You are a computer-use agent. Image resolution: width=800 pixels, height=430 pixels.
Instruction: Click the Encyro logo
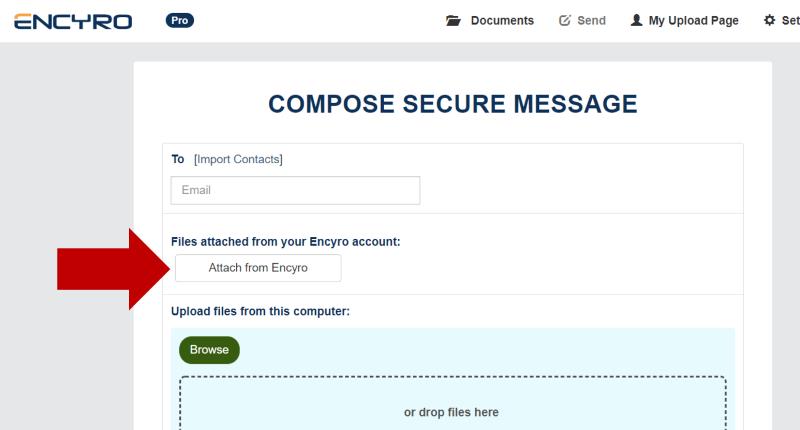pos(73,21)
